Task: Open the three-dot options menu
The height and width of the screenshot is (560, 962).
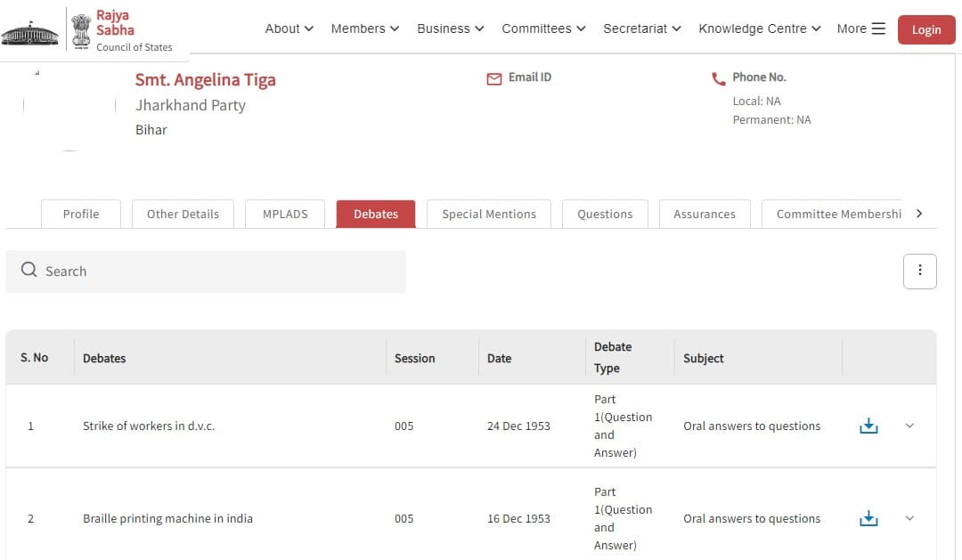Action: [x=919, y=272]
